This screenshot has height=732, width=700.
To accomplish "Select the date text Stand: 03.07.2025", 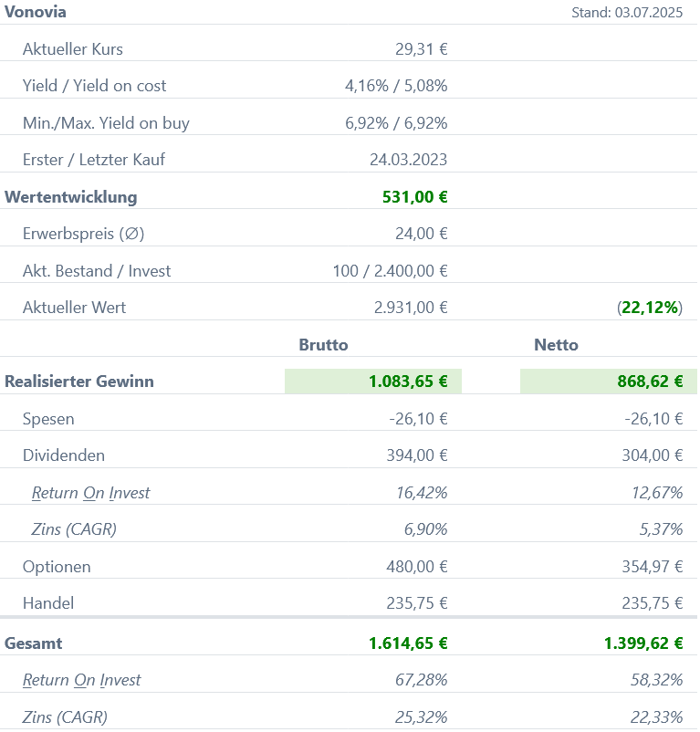I will [x=627, y=12].
